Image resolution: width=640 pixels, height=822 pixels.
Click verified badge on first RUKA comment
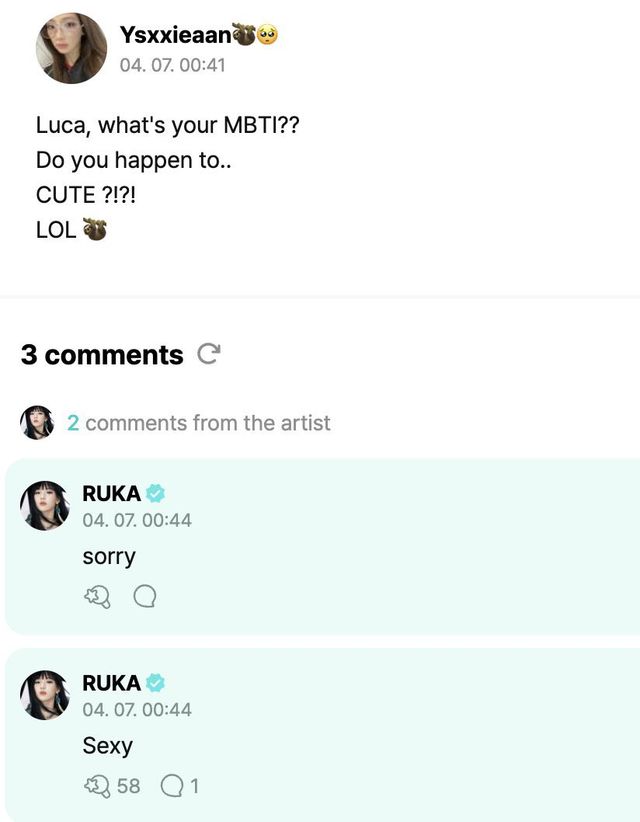click(156, 494)
